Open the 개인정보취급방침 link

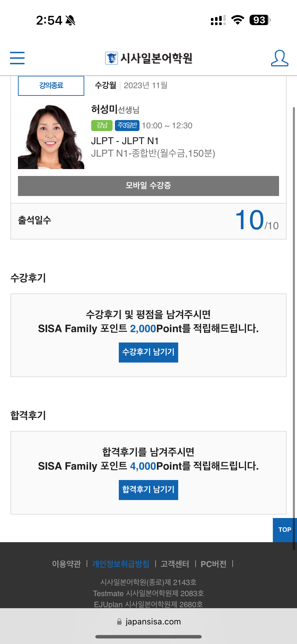coord(121,564)
